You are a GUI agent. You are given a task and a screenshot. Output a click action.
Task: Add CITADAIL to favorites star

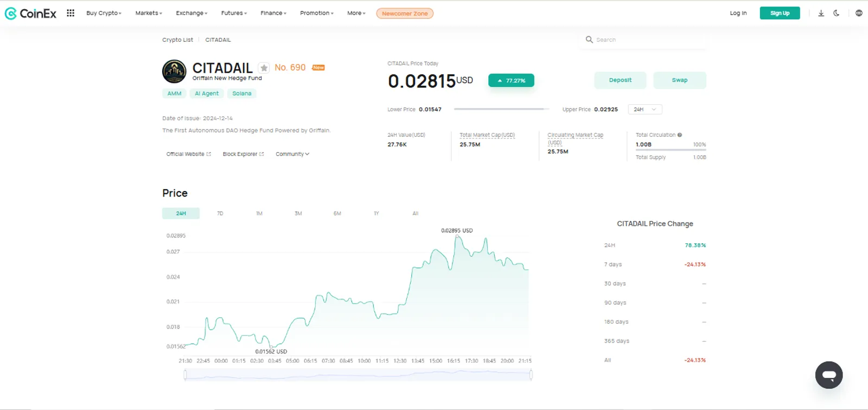[264, 68]
